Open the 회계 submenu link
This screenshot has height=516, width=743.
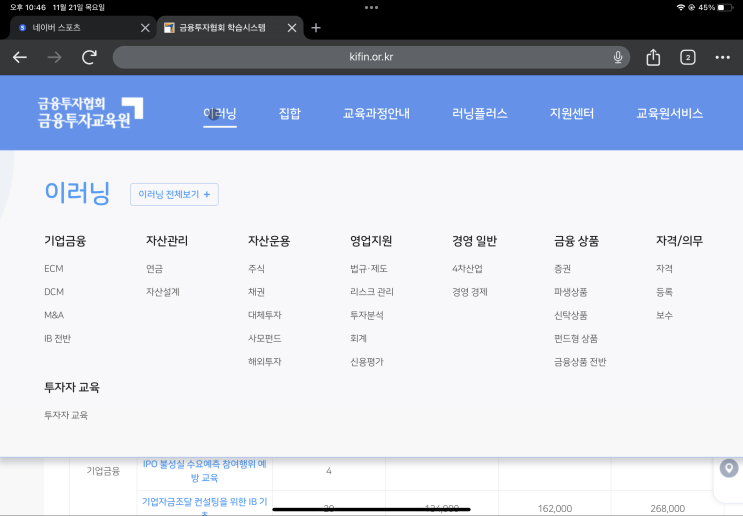pyautogui.click(x=358, y=338)
